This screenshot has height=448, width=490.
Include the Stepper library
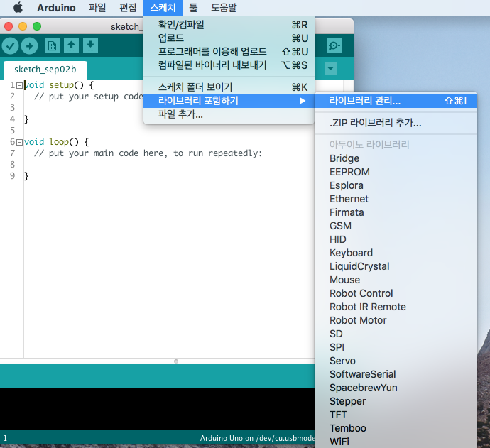[x=396, y=401]
